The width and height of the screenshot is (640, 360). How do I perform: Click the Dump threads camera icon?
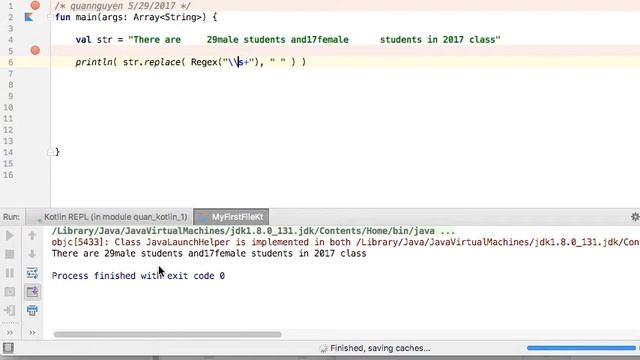(x=10, y=292)
